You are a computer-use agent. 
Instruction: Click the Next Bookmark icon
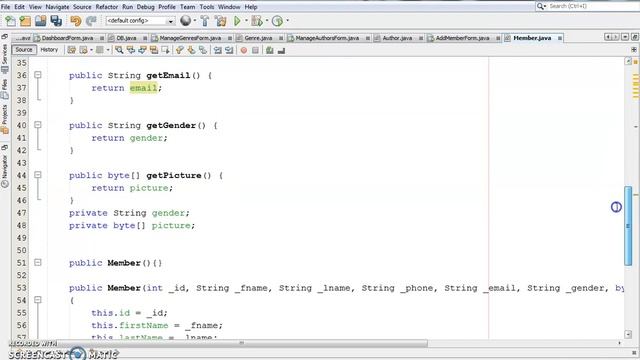[x=191, y=50]
